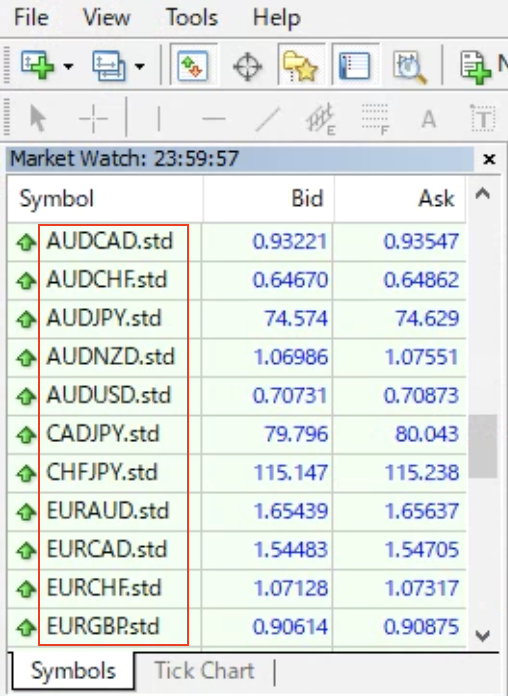
Task: Click the Ask column header
Action: click(x=400, y=198)
